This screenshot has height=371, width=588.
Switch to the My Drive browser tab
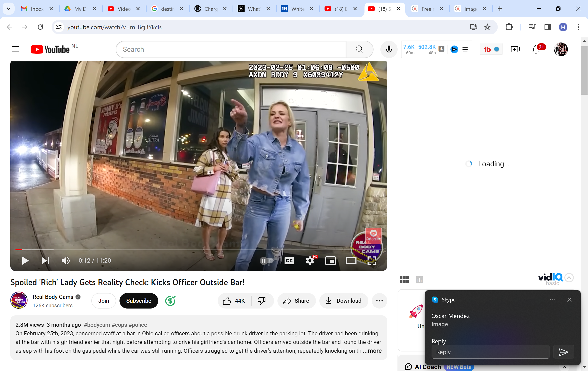click(x=78, y=9)
